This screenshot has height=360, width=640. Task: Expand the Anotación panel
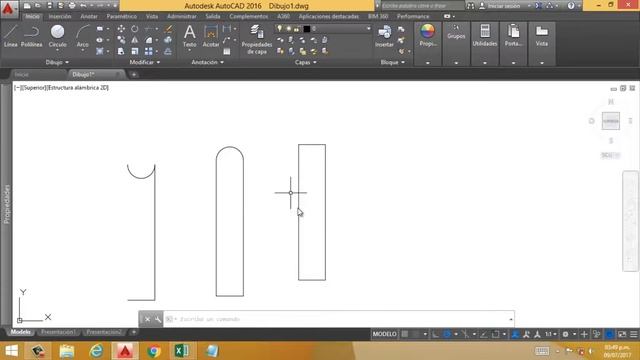coord(208,62)
